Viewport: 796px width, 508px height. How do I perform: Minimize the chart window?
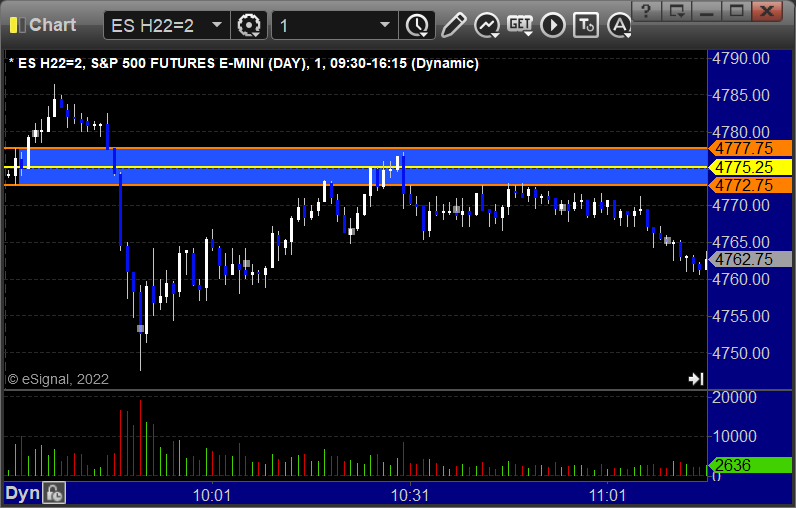pos(707,11)
